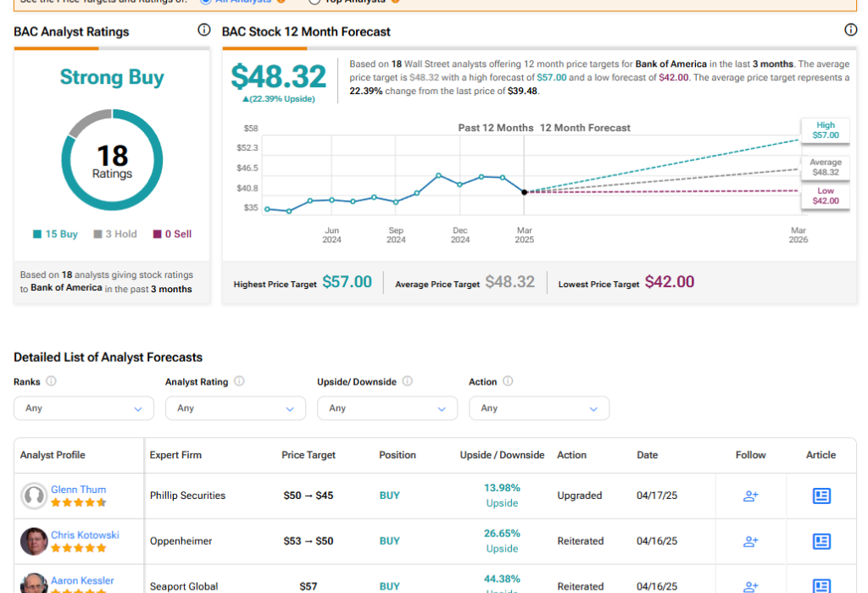Screen dimensions: 868x593
Task: Click the Date column header
Action: (647, 455)
